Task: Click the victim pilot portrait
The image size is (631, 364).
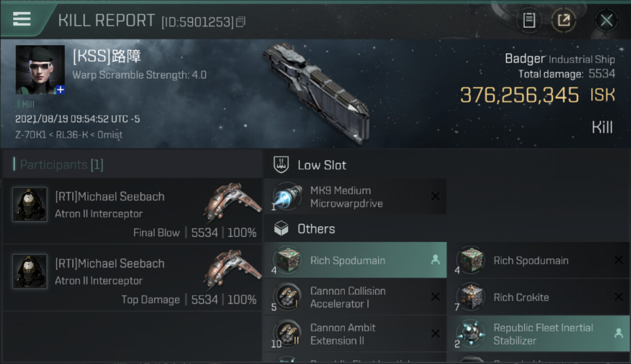Action: click(x=40, y=69)
